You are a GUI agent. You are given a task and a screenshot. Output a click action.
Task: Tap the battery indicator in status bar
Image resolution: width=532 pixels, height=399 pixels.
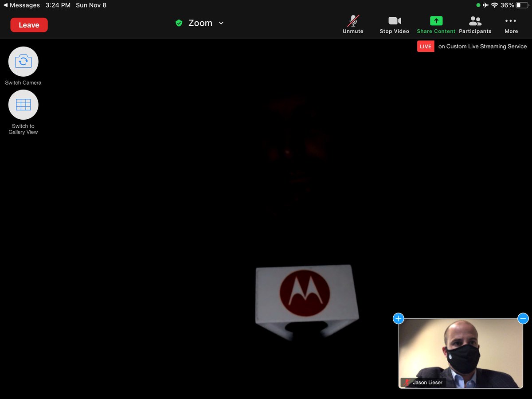pyautogui.click(x=521, y=5)
